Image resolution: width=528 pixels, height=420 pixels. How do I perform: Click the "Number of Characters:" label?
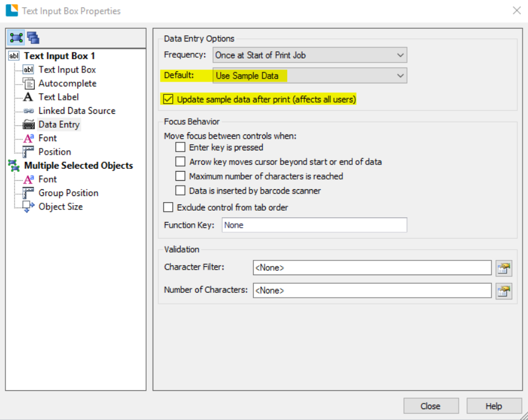[x=206, y=290]
